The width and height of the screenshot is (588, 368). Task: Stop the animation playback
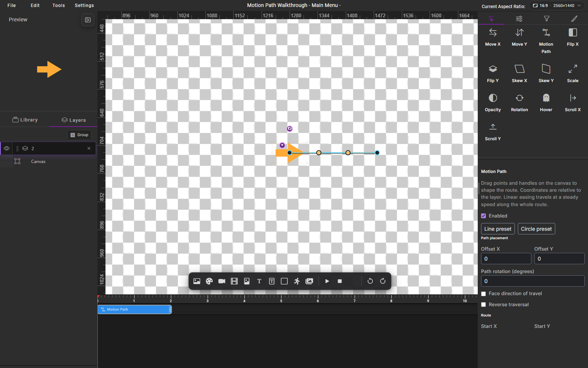(x=340, y=281)
